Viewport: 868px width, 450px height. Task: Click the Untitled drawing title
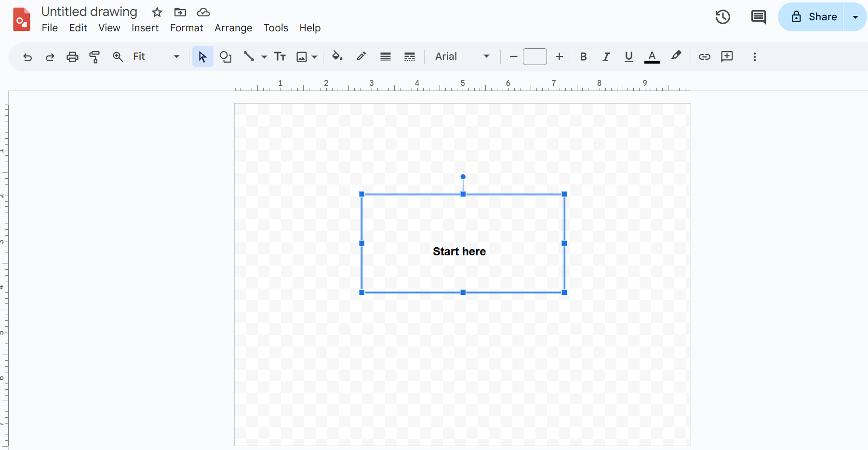point(89,12)
